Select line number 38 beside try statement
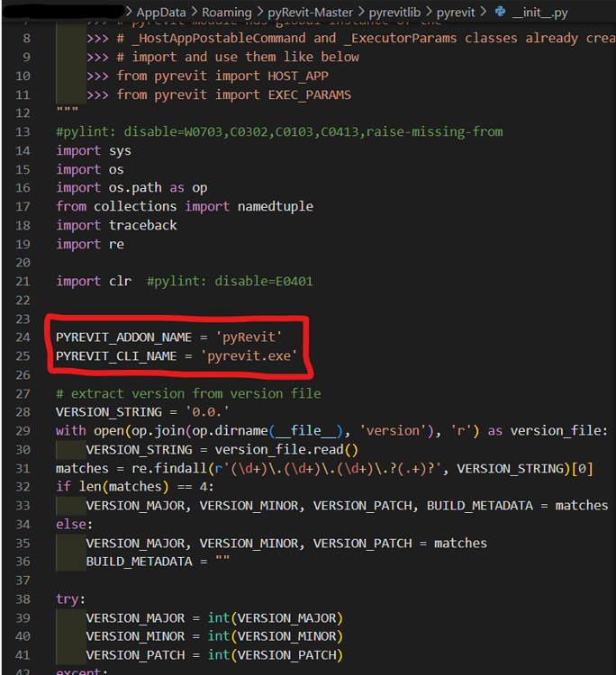 (23, 599)
